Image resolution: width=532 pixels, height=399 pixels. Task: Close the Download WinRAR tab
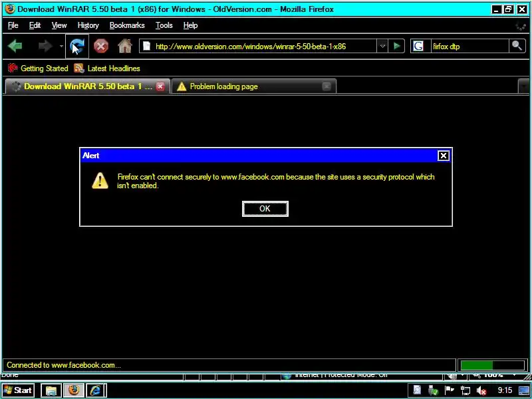tap(160, 86)
